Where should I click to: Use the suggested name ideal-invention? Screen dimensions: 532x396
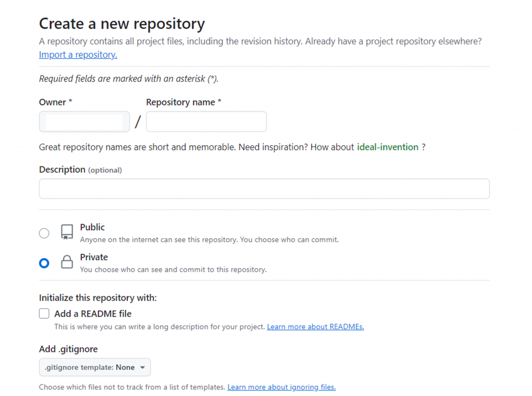388,147
